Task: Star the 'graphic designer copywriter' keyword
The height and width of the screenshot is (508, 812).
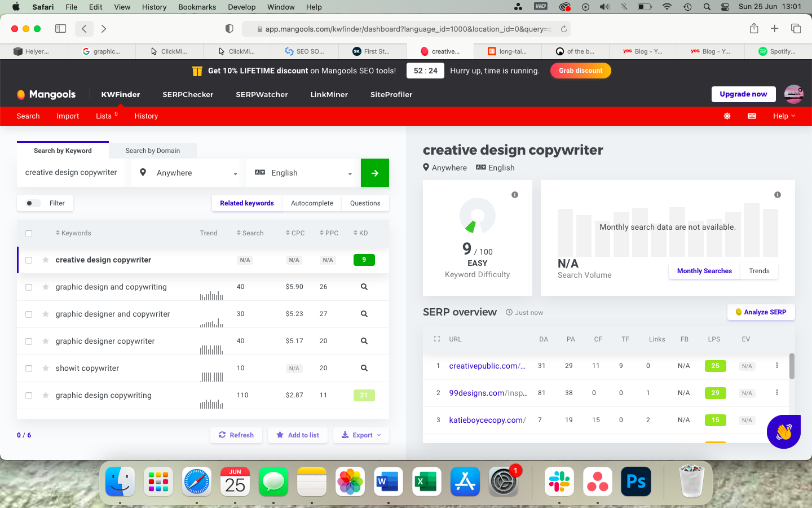Action: pyautogui.click(x=46, y=341)
